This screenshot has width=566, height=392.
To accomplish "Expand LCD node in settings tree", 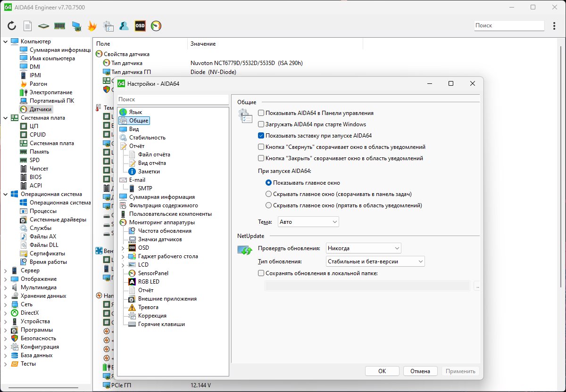I will click(123, 265).
